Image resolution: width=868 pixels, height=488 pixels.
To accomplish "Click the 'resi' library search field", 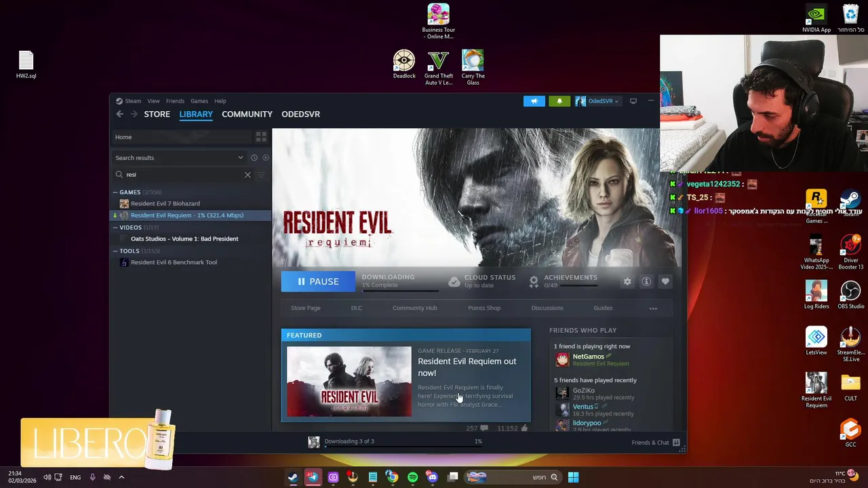I will [x=183, y=175].
